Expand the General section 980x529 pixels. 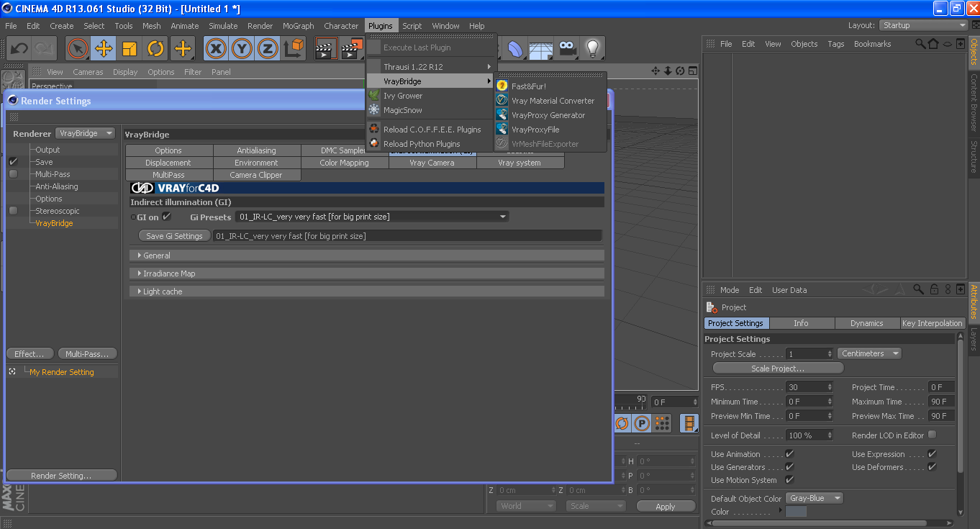pyautogui.click(x=367, y=256)
